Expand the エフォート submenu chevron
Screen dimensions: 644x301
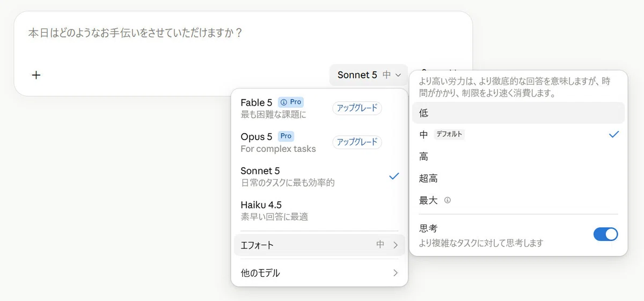click(x=396, y=245)
